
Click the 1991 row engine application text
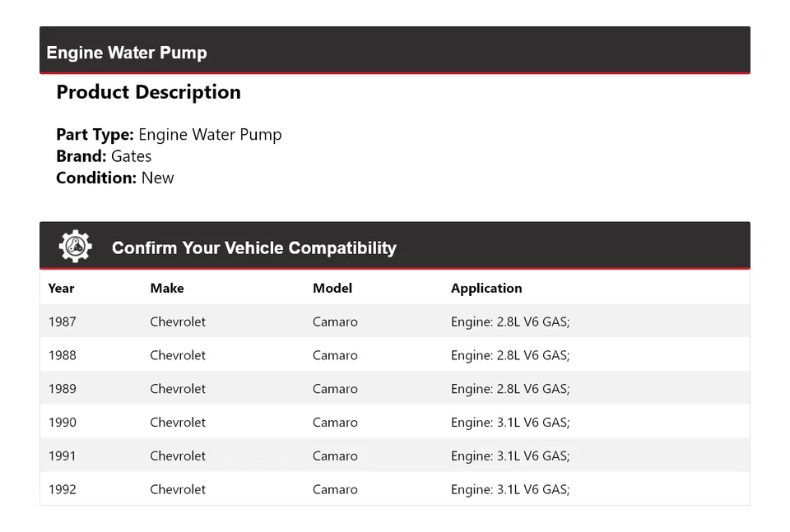510,456
